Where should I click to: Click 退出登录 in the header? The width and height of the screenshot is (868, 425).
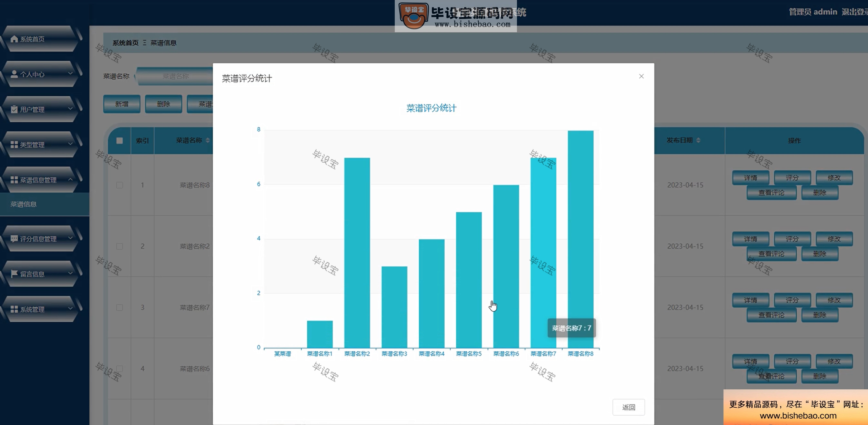855,12
